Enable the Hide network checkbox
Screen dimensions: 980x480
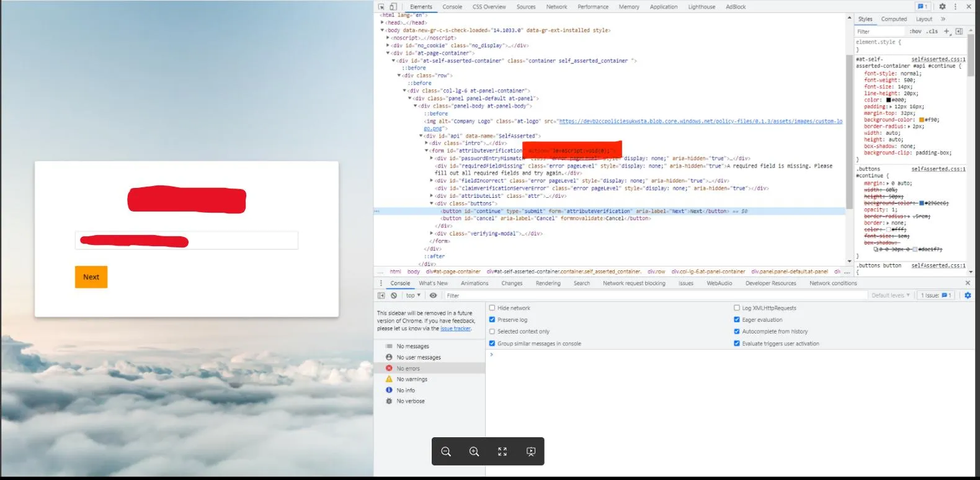[492, 308]
